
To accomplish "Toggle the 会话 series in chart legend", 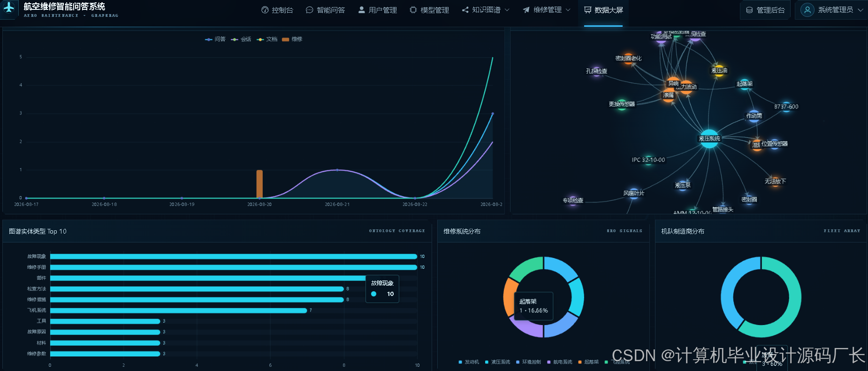I will pos(241,39).
